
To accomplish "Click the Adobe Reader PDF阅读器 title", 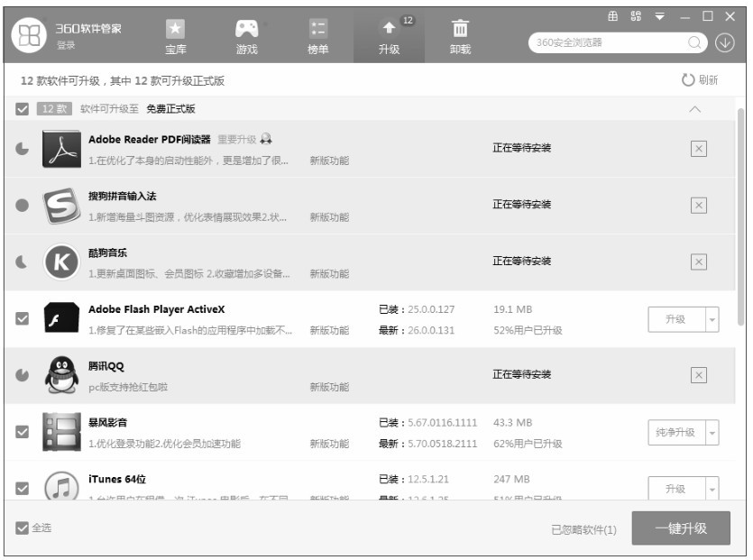I will [150, 139].
